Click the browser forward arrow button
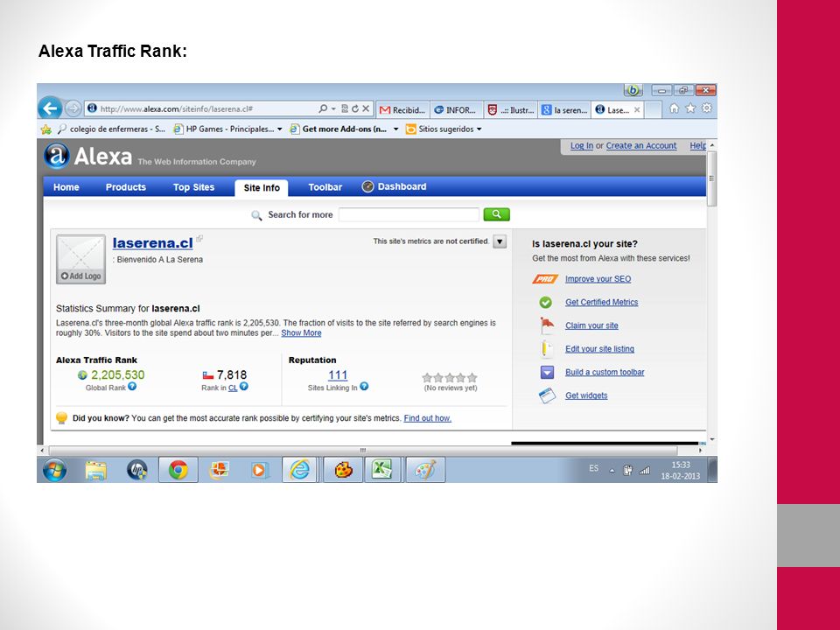The width and height of the screenshot is (840, 630). (73, 108)
